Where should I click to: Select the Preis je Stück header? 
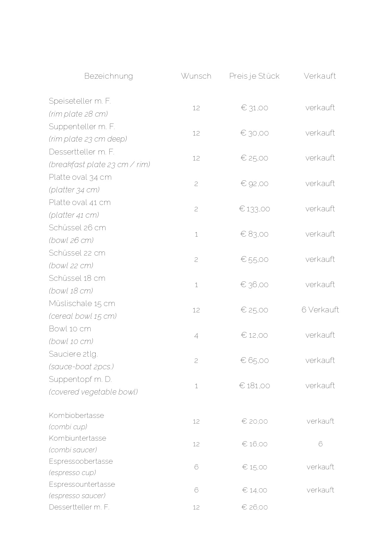point(254,76)
